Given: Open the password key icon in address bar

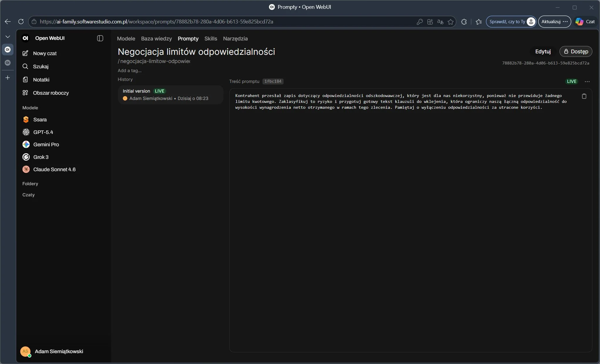Looking at the screenshot, I should click(420, 22).
